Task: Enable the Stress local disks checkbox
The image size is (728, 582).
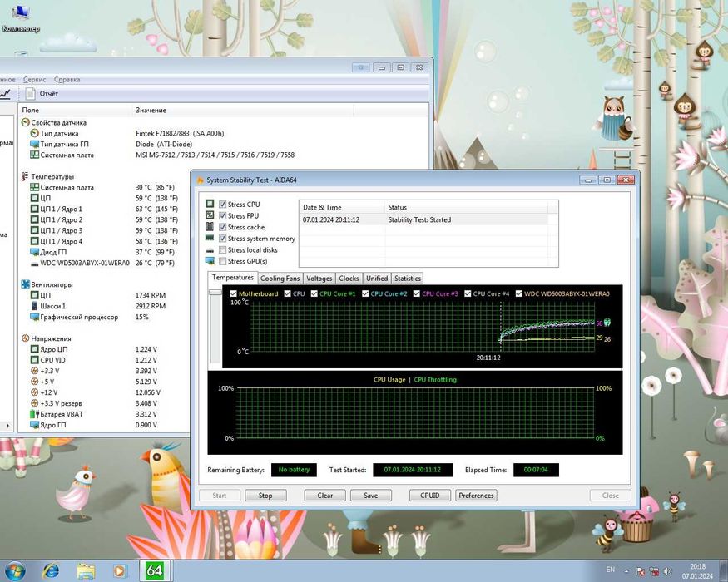Action: click(223, 249)
